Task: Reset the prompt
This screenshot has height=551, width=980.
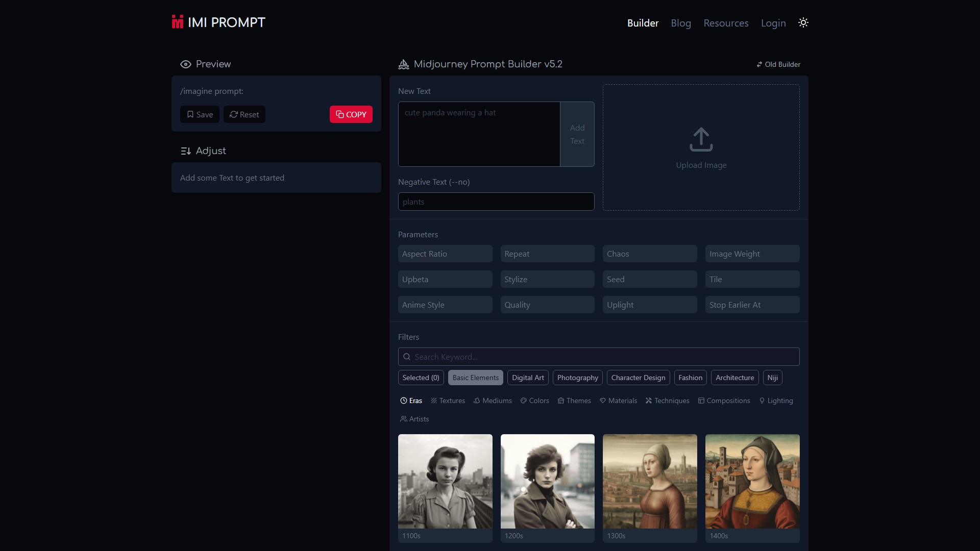Action: pos(244,114)
